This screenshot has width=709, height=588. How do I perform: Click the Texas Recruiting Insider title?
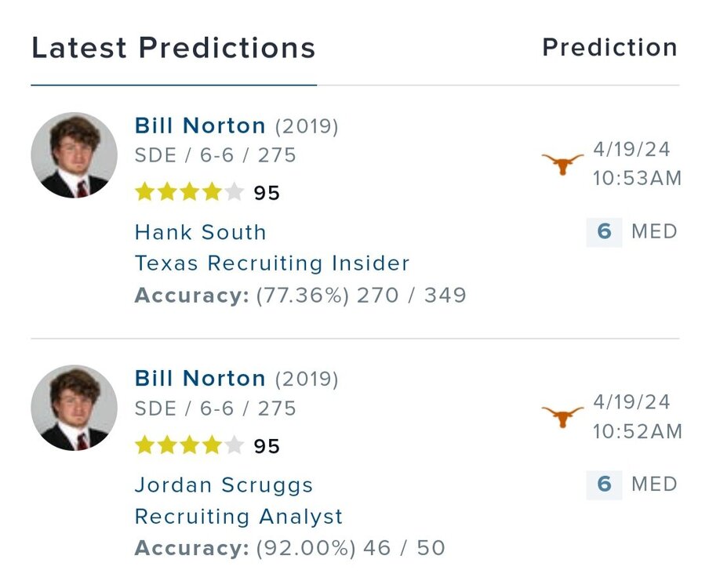pyautogui.click(x=271, y=263)
